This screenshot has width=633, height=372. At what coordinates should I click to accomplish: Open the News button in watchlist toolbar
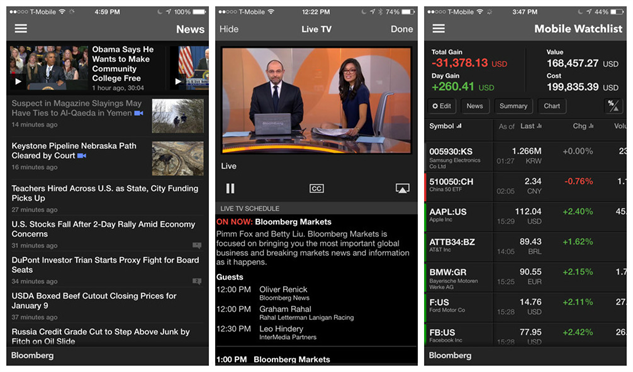(475, 106)
